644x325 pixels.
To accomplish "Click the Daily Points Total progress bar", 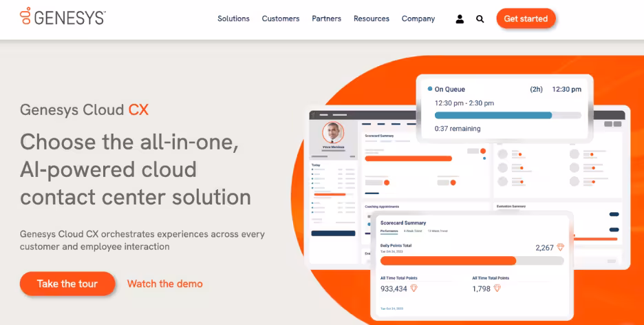I will pyautogui.click(x=472, y=260).
